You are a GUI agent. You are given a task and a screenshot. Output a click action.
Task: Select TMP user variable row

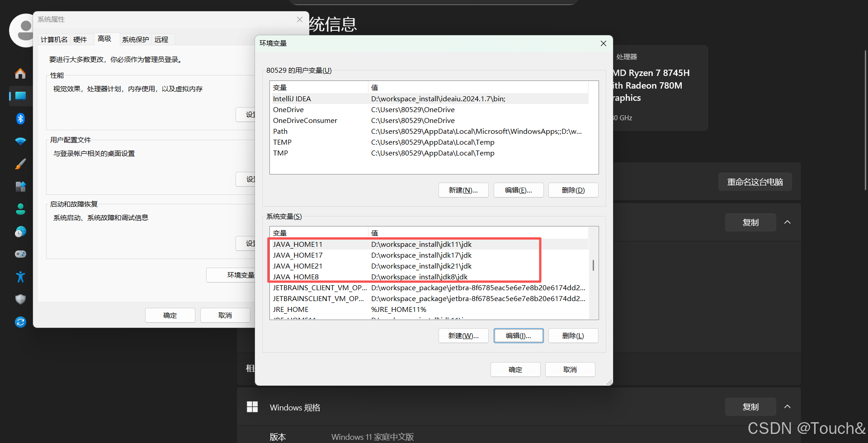[x=429, y=153]
